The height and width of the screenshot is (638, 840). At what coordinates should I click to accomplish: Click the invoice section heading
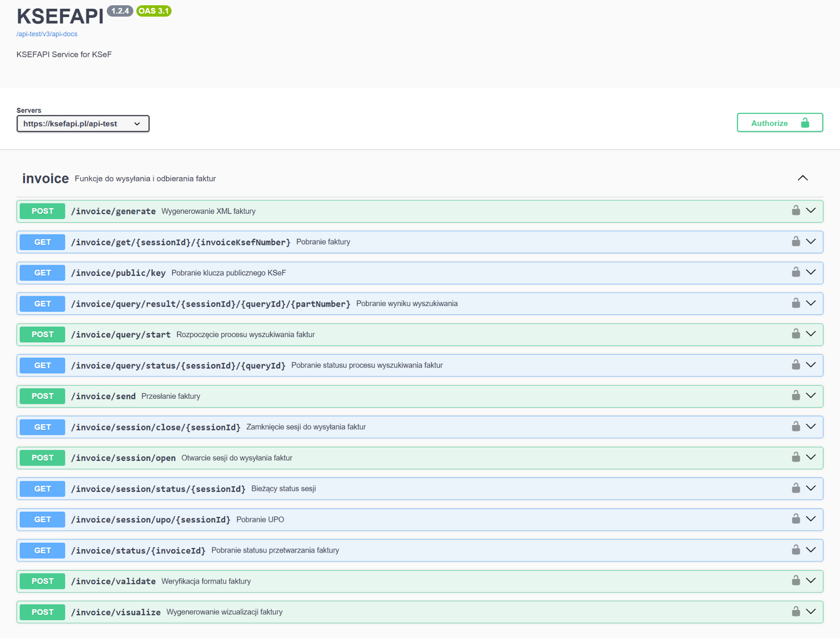(45, 178)
